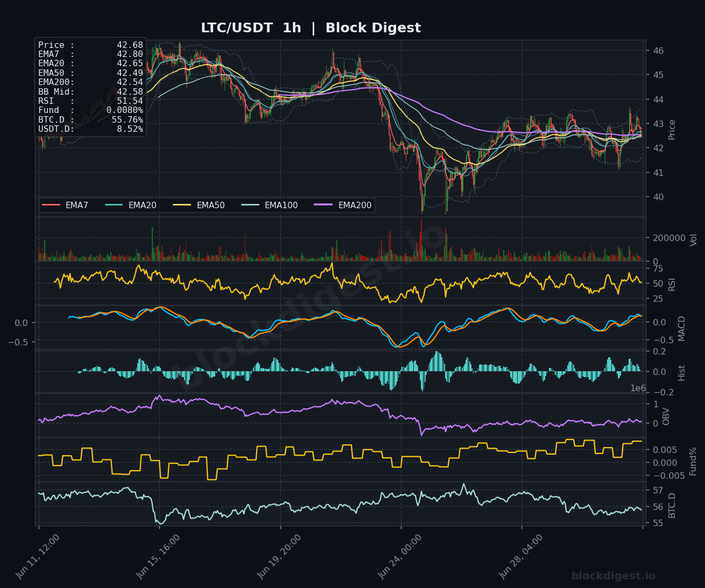Click the 'OBV' axis label
Screen dimensions: 705x588
pyautogui.click(x=666, y=416)
